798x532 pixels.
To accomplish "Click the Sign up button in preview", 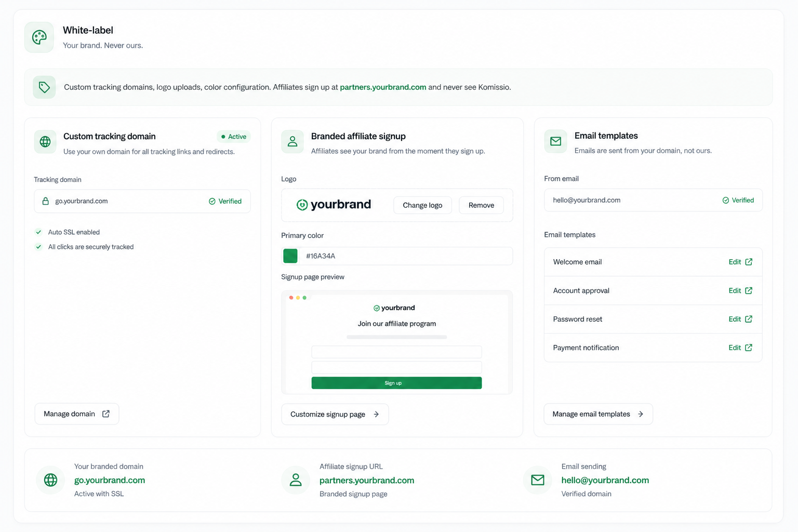I will tap(396, 383).
